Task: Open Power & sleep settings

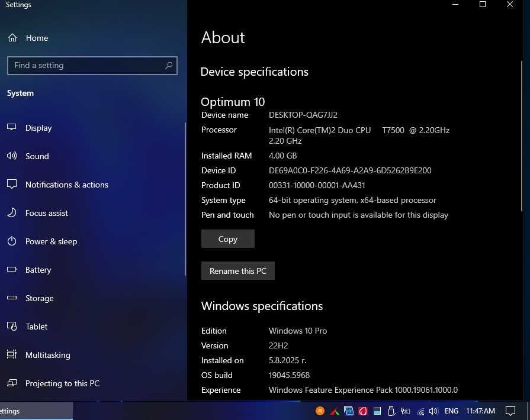Action: (51, 241)
